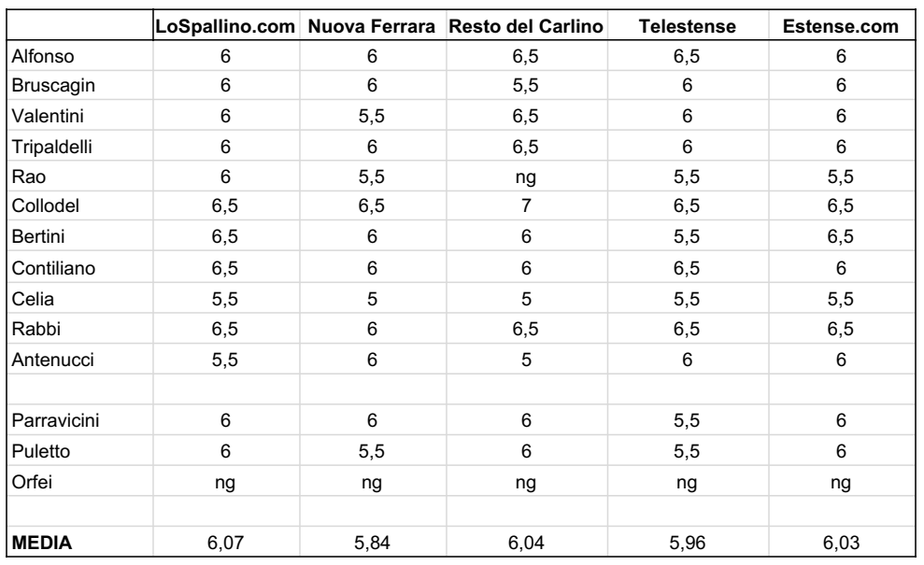Click the Estense.com column header
This screenshot has width=924, height=565.
tap(841, 26)
